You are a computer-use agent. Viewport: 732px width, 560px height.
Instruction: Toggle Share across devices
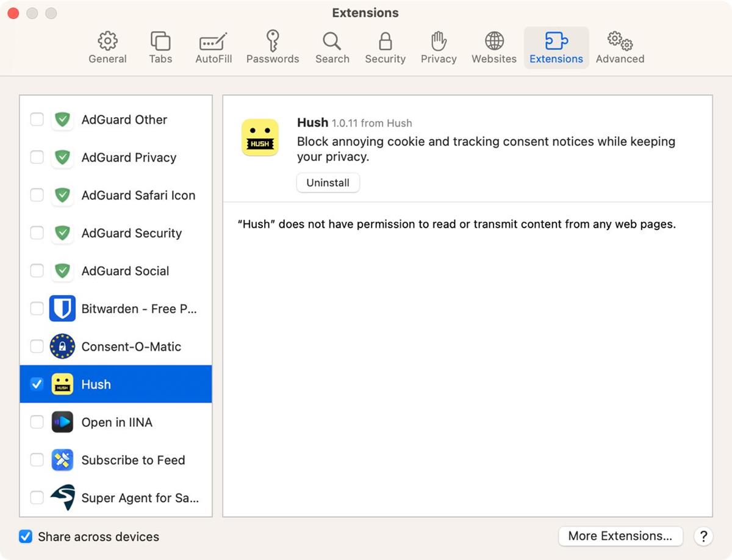[x=26, y=536]
